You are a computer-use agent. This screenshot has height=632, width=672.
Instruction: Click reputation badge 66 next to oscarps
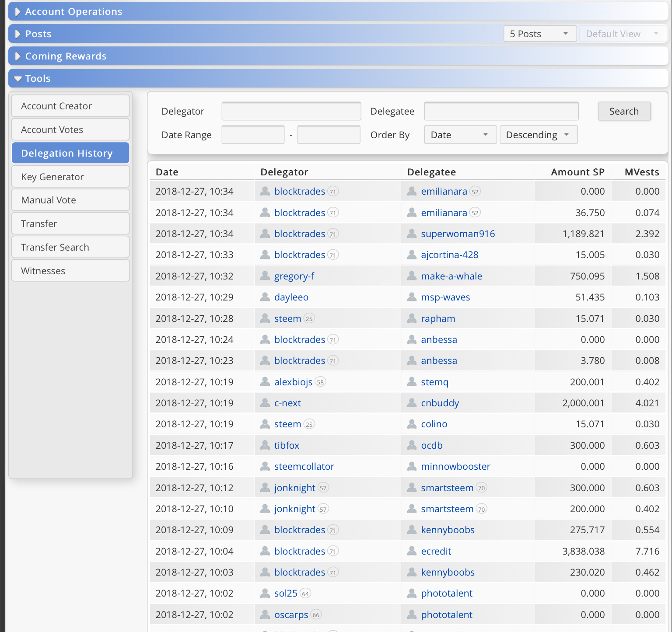[316, 615]
